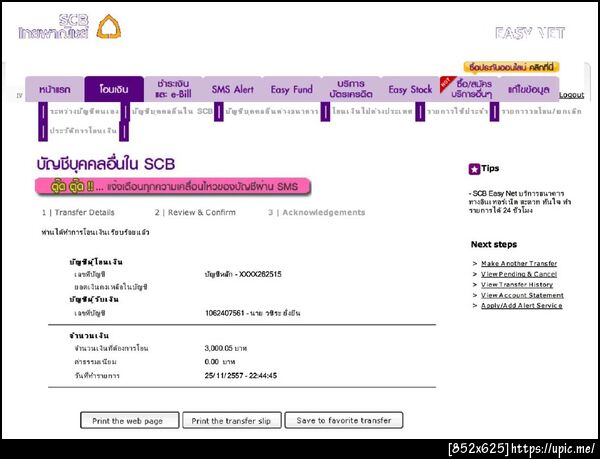Click the จำนวนเงิน section heading
This screenshot has width=600, height=459.
[89, 336]
